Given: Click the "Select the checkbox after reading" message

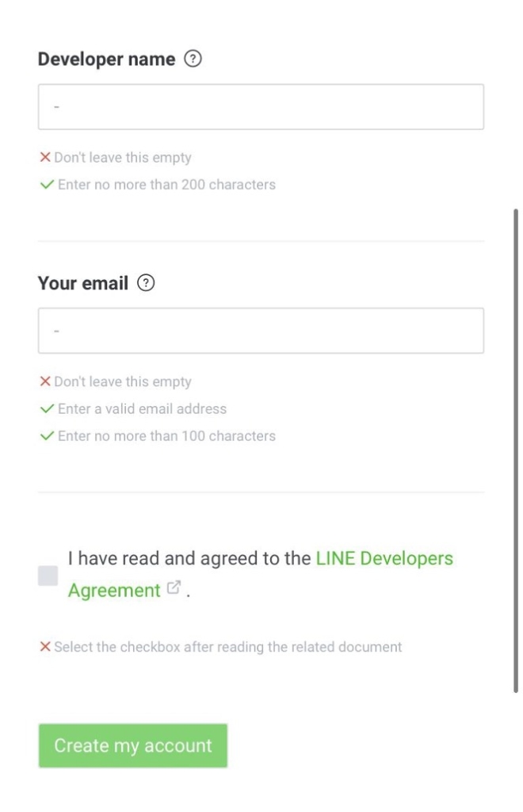Looking at the screenshot, I should click(x=227, y=647).
